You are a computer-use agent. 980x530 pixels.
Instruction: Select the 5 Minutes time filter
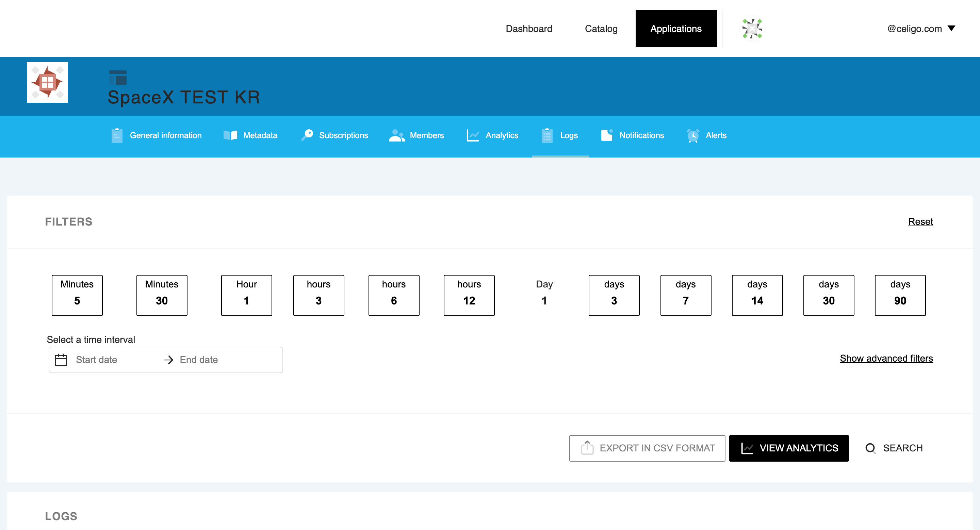[77, 295]
